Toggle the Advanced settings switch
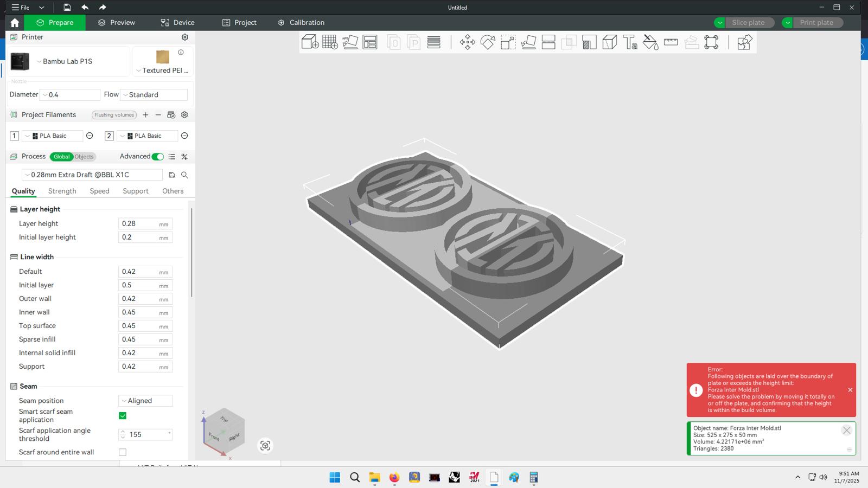This screenshot has width=868, height=488. [x=157, y=157]
